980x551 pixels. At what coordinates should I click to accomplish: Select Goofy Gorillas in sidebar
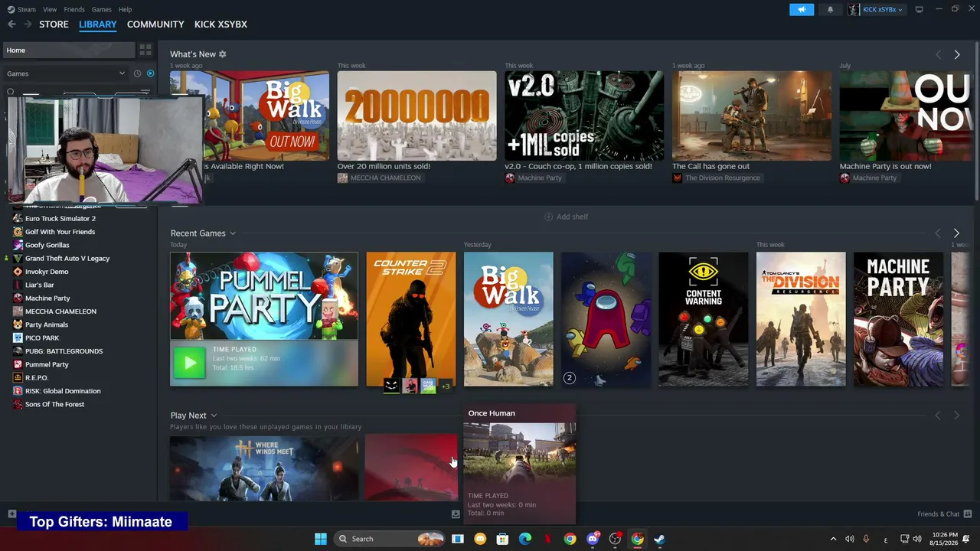(x=47, y=245)
